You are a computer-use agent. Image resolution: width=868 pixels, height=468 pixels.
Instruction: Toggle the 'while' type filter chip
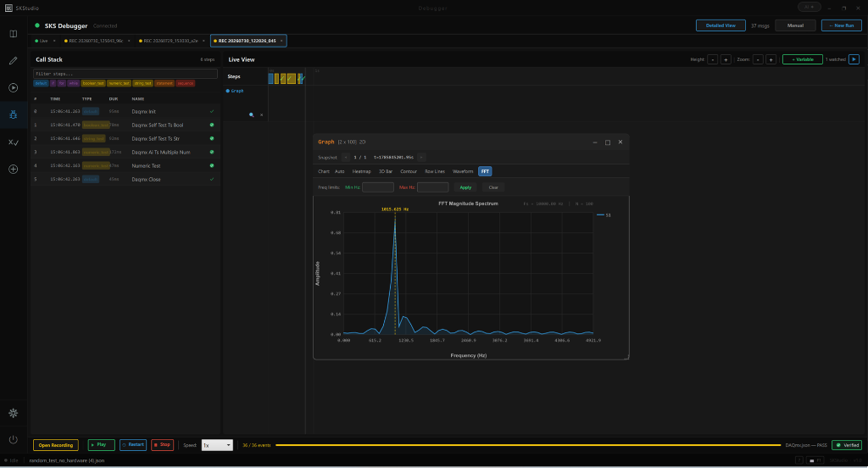pyautogui.click(x=74, y=84)
